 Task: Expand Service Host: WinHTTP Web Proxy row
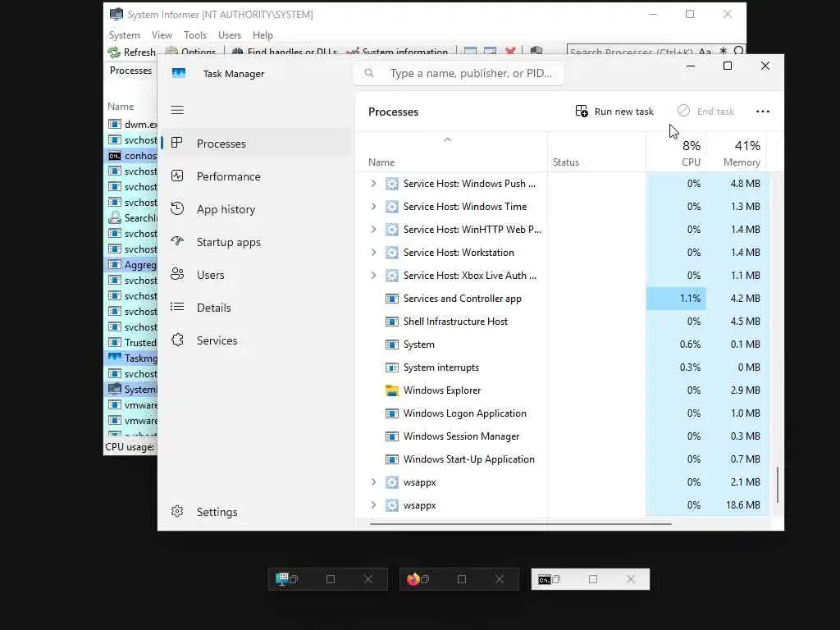(x=373, y=230)
